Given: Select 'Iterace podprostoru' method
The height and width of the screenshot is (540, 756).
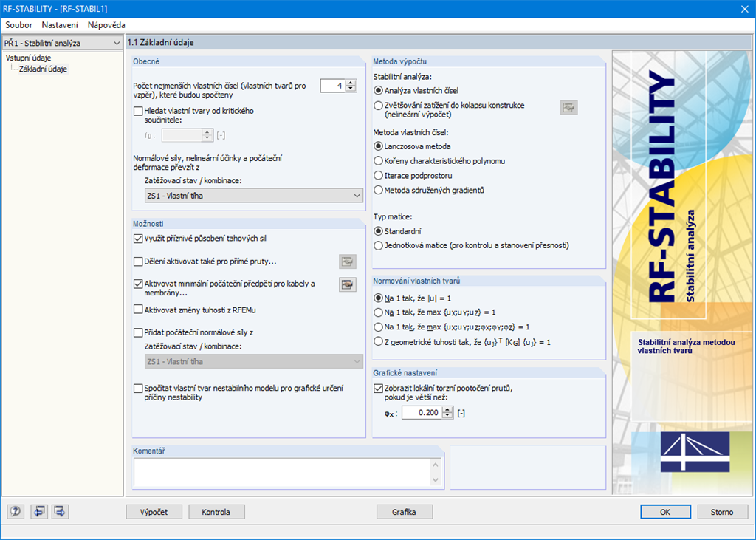Looking at the screenshot, I should (x=379, y=176).
